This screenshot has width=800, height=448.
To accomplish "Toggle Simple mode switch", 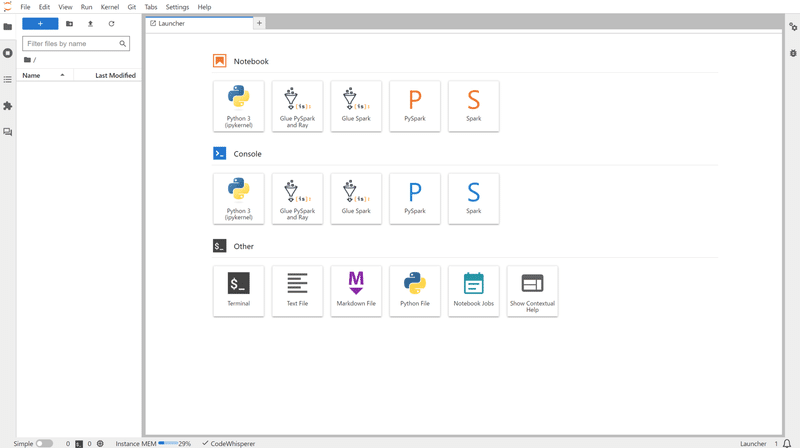I will (x=44, y=443).
